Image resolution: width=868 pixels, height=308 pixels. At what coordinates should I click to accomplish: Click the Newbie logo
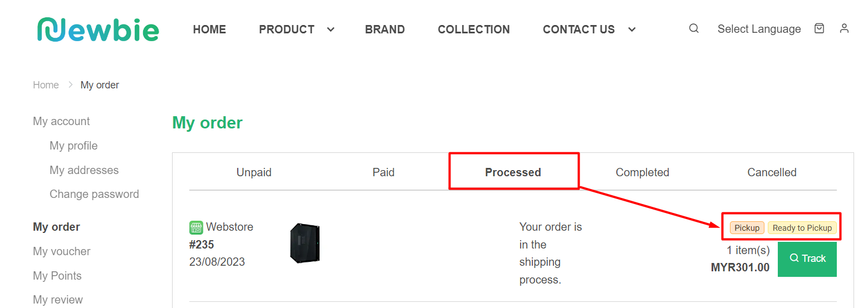coord(98,29)
